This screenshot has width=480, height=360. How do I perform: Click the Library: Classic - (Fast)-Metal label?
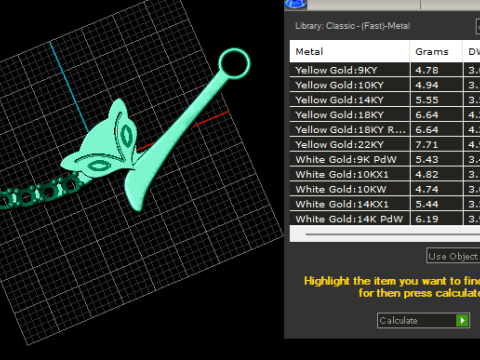[x=352, y=26]
